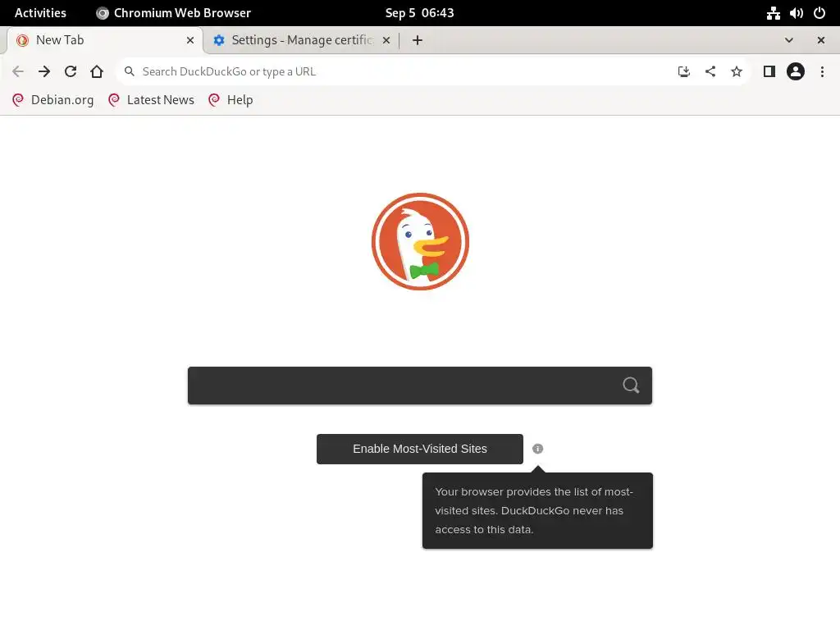Open Activities overview
This screenshot has width=840, height=630.
click(40, 13)
